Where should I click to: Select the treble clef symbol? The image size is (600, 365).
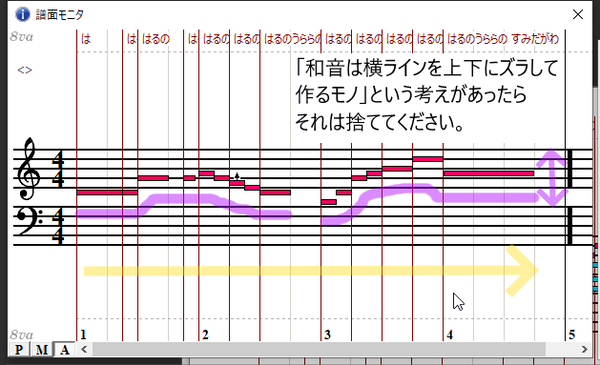point(29,168)
